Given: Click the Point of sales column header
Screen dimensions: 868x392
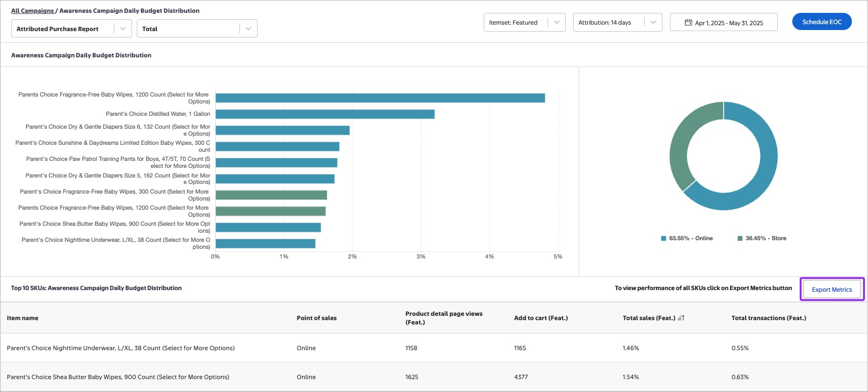Looking at the screenshot, I should [x=317, y=318].
